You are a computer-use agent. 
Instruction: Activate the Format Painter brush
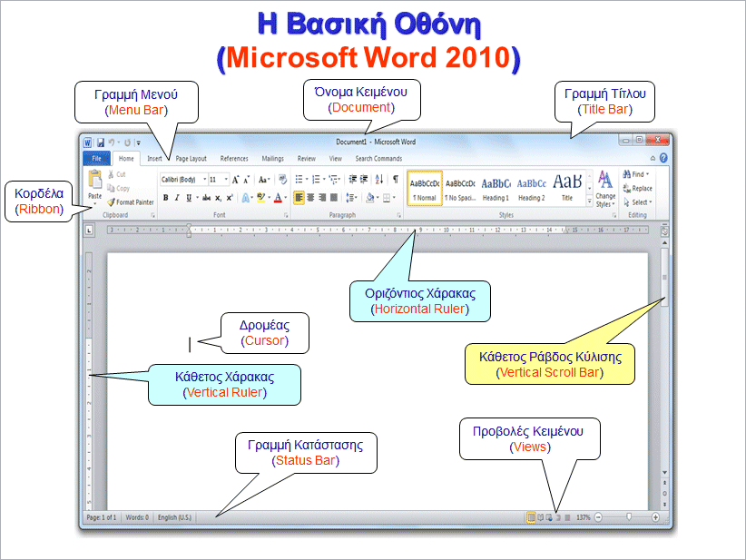pos(131,202)
